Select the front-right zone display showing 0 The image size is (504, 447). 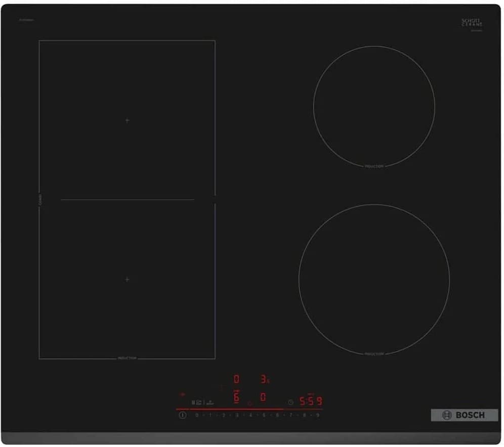263,397
